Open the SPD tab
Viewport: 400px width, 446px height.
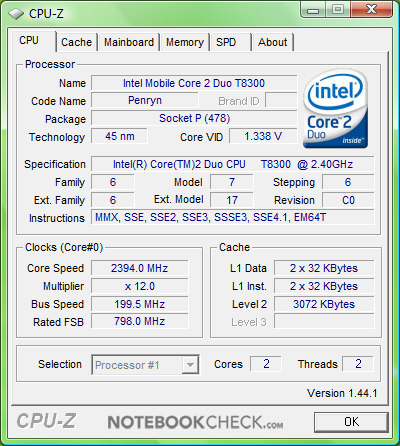point(231,42)
